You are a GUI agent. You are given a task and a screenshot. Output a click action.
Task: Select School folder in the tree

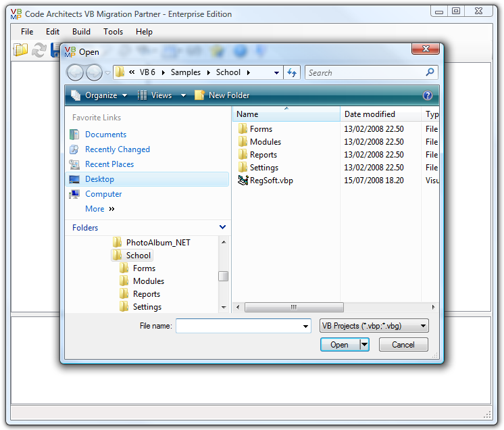tap(138, 256)
